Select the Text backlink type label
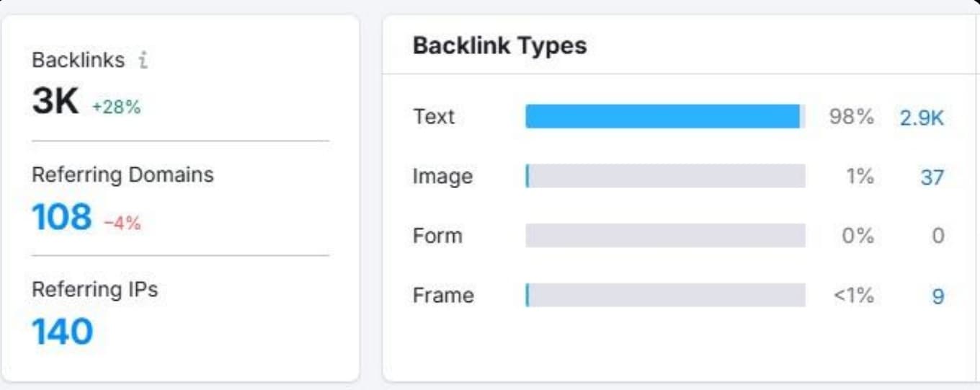The width and height of the screenshot is (980, 390). (x=434, y=117)
